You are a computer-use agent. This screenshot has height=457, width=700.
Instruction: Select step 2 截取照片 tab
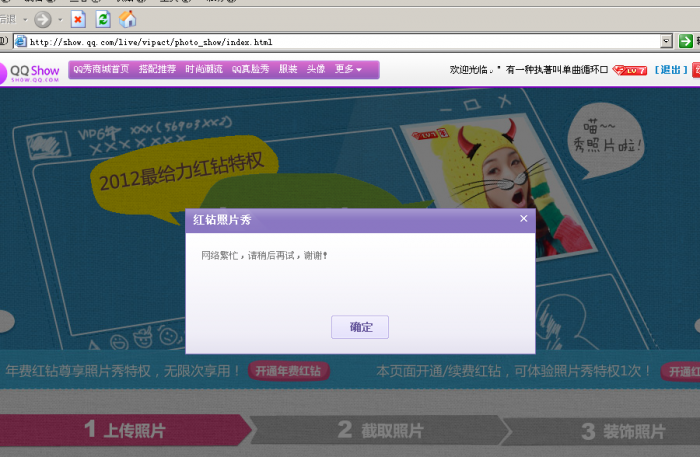(x=380, y=431)
